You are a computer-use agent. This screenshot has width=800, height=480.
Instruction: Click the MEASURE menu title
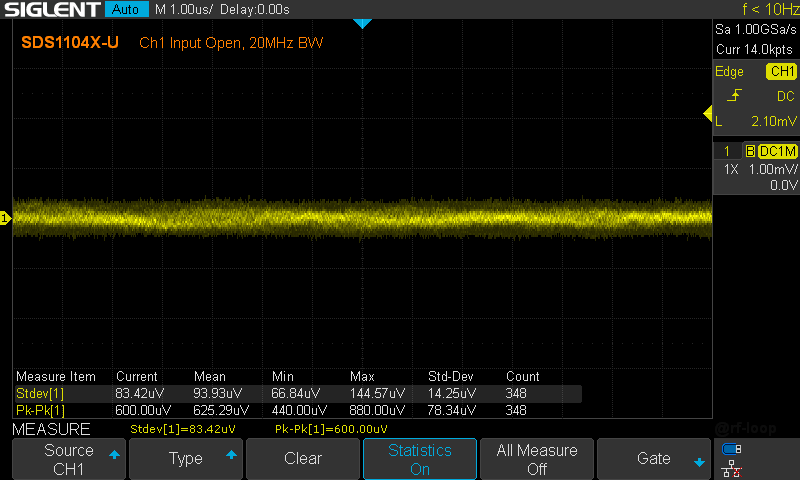(51, 429)
